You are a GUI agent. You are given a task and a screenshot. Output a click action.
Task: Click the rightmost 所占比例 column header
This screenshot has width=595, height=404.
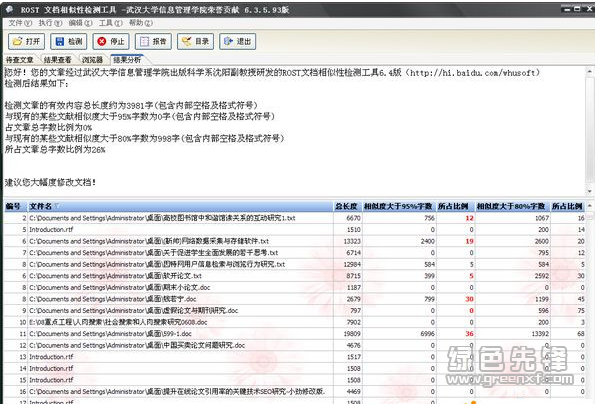(567, 206)
